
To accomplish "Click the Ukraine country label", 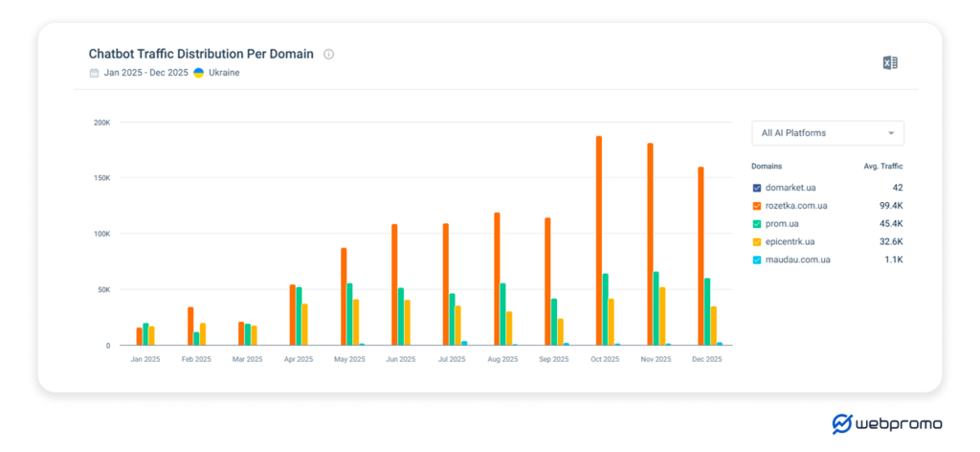I will coord(224,73).
